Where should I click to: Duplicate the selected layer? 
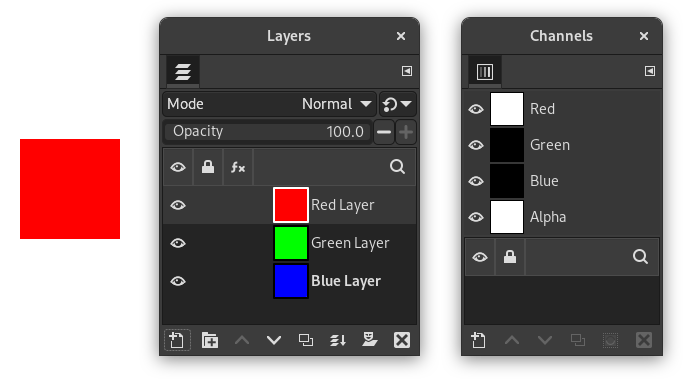306,340
